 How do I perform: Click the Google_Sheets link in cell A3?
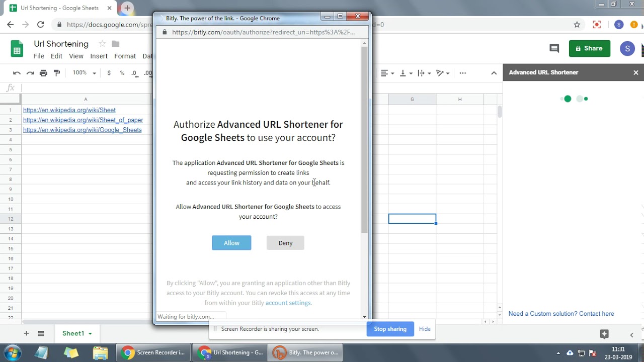tap(83, 130)
